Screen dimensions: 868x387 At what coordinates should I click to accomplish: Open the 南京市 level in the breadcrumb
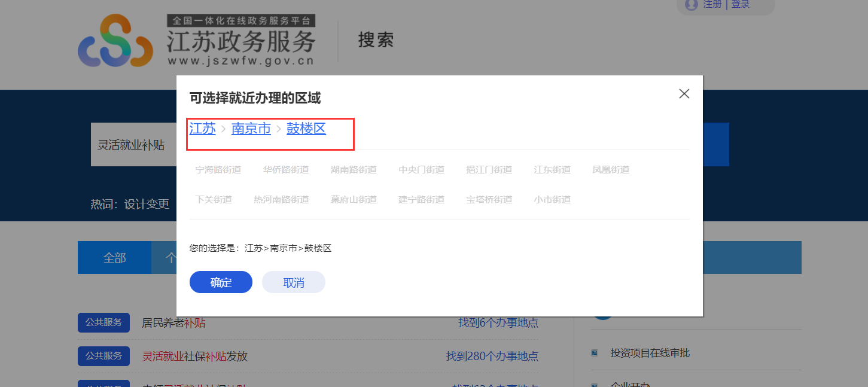[x=251, y=129]
